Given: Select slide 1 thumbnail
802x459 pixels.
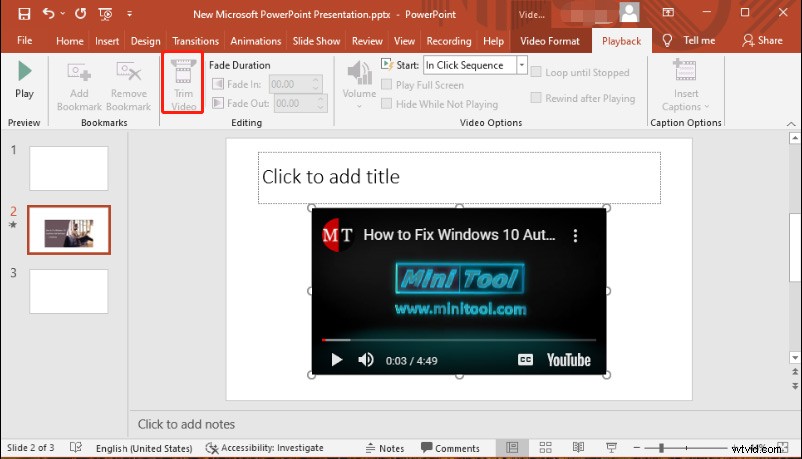Looking at the screenshot, I should pyautogui.click(x=69, y=168).
